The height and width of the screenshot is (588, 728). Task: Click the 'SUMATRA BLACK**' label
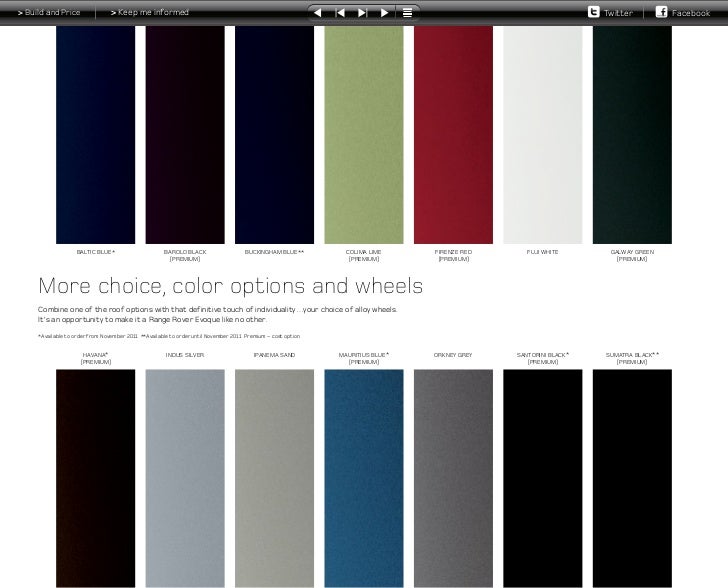[632, 355]
